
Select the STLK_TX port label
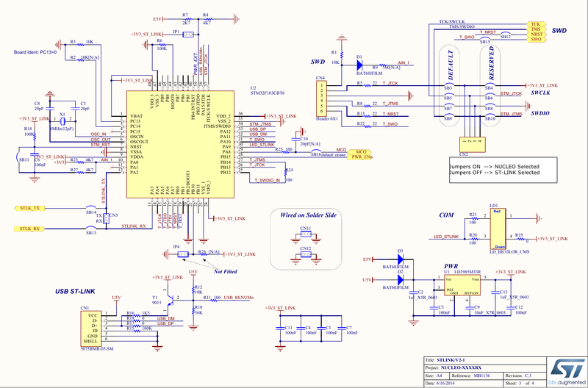coord(29,208)
